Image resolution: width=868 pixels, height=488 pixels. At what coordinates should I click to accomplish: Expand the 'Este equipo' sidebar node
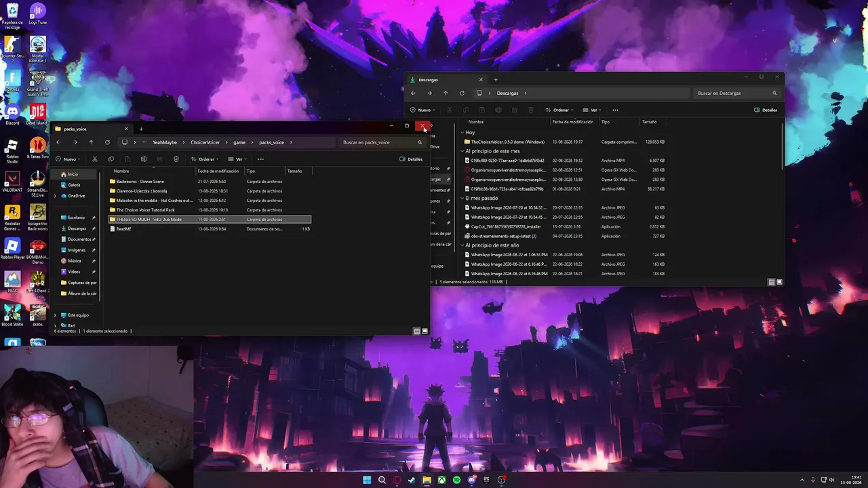55,315
